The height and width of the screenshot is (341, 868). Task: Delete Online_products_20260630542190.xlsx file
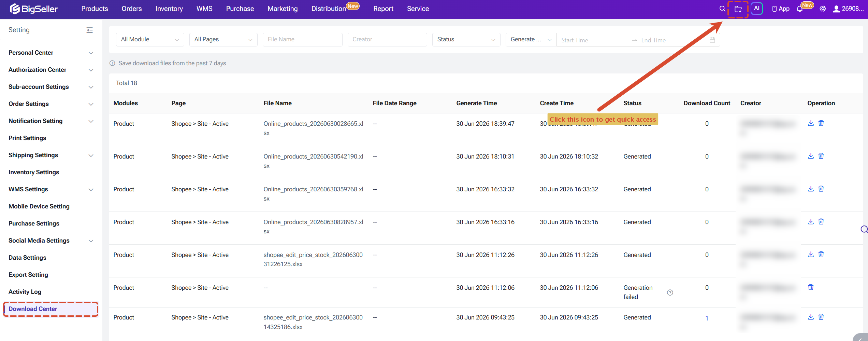tap(821, 156)
